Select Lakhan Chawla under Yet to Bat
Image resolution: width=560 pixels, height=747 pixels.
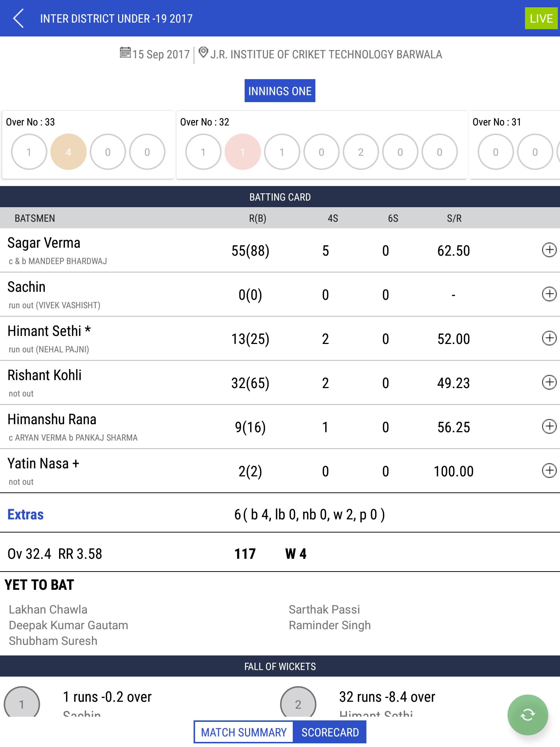pos(48,609)
